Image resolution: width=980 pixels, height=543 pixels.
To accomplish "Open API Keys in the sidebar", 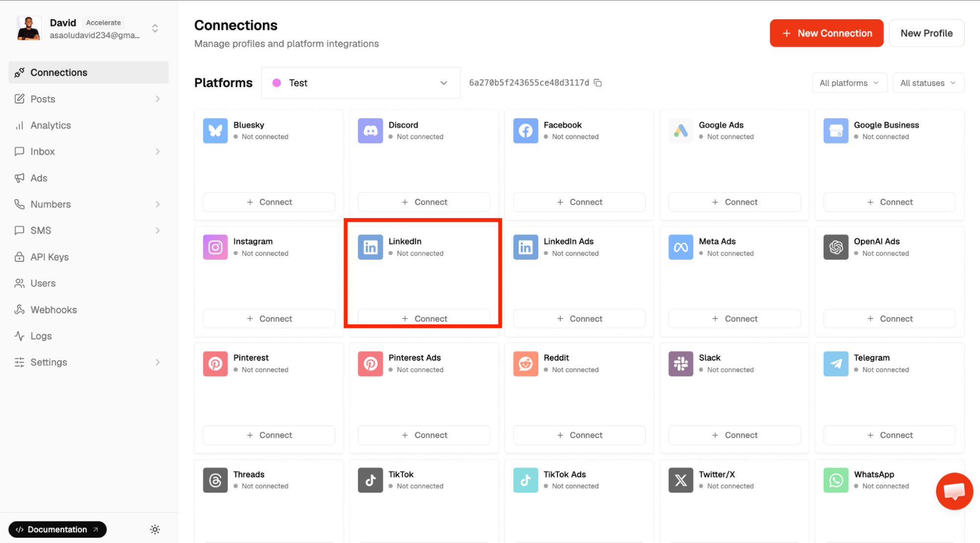I will pos(89,257).
